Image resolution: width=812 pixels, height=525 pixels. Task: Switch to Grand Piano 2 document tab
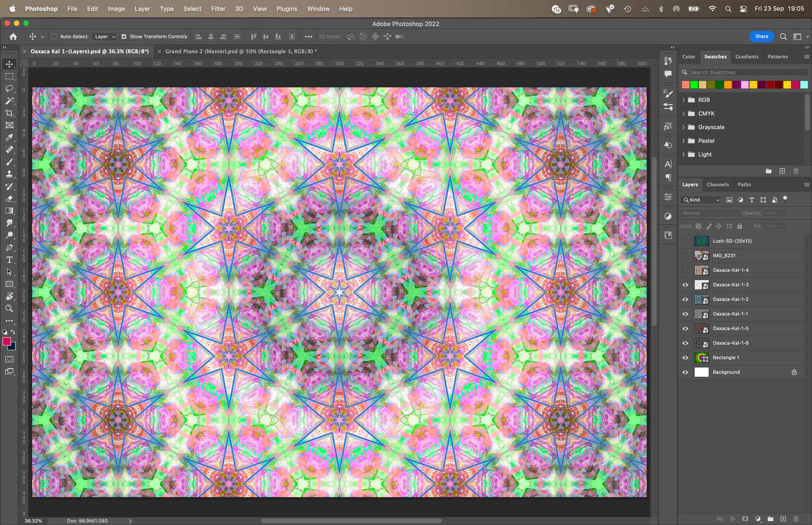(x=241, y=51)
